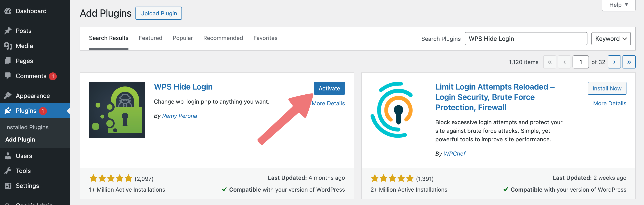Select '1+ Million Active Installations' text
The image size is (644, 205).
127,190
